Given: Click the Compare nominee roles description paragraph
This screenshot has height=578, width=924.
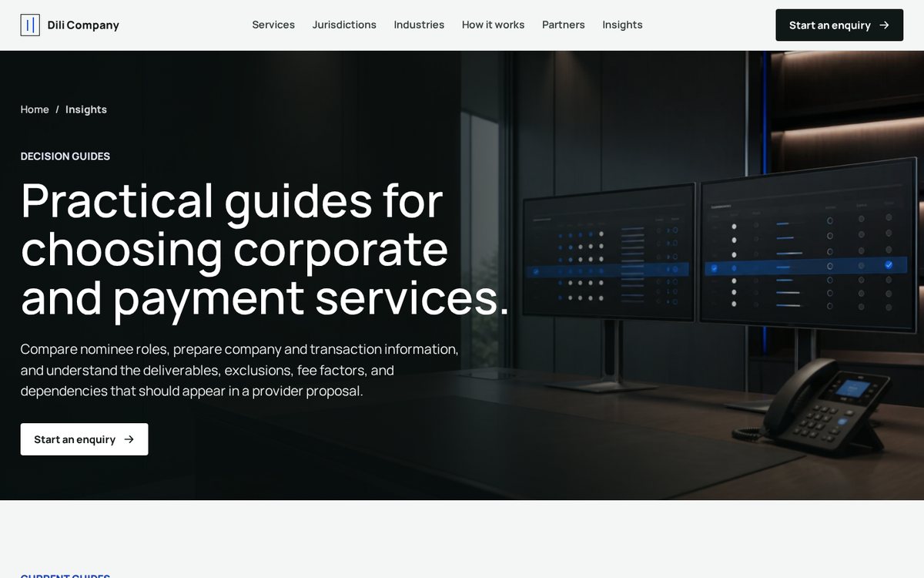Looking at the screenshot, I should (239, 370).
